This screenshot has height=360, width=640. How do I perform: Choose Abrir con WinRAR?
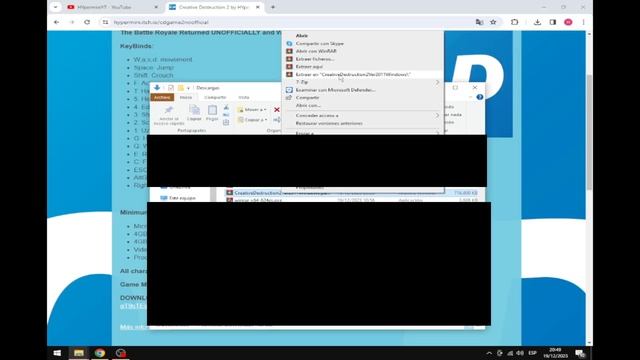(x=316, y=51)
